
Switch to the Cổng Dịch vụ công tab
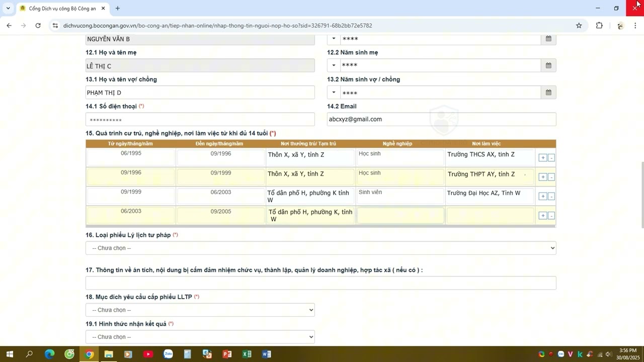click(x=62, y=9)
